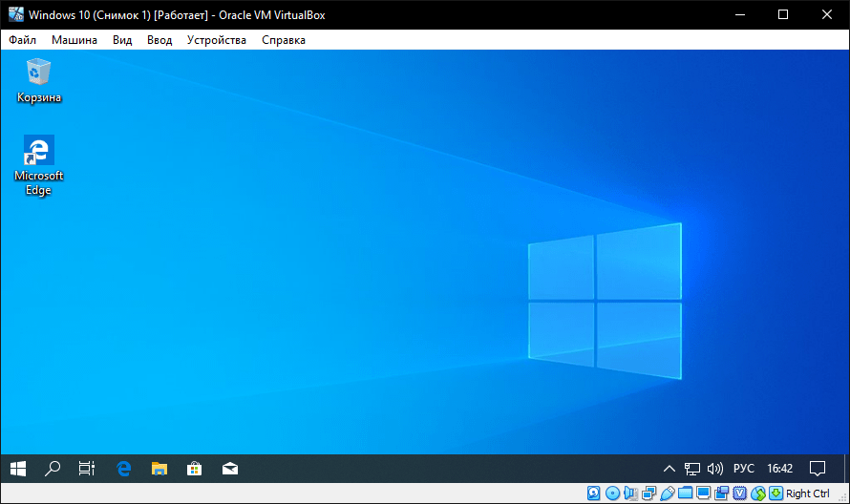Screen dimensions: 850x504
Task: Open the Вид menu
Action: coord(122,40)
